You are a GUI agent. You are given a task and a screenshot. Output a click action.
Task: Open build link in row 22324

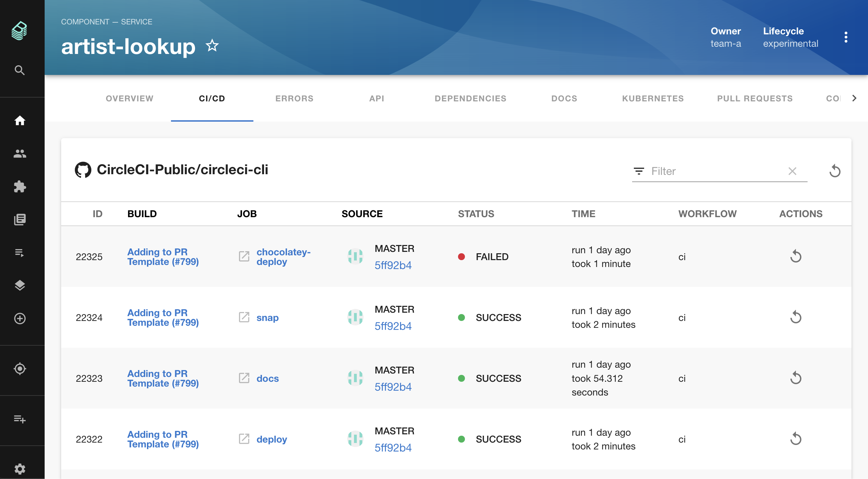coord(163,318)
